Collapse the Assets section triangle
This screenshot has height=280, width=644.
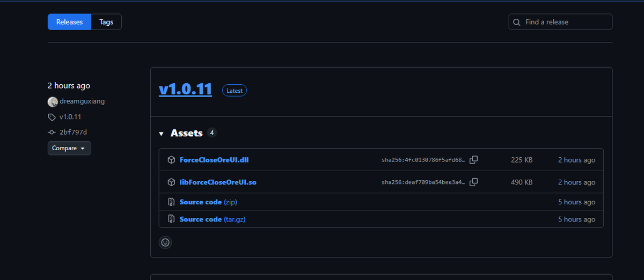161,134
